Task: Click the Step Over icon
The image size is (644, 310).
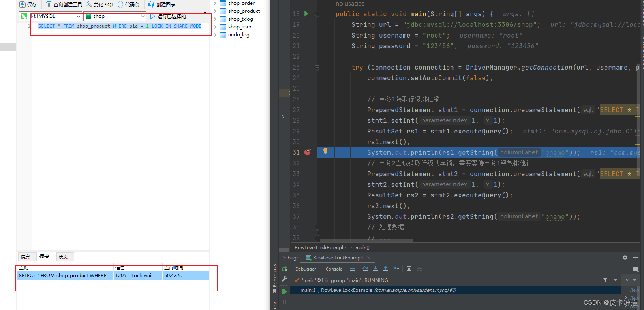Action: (x=365, y=269)
